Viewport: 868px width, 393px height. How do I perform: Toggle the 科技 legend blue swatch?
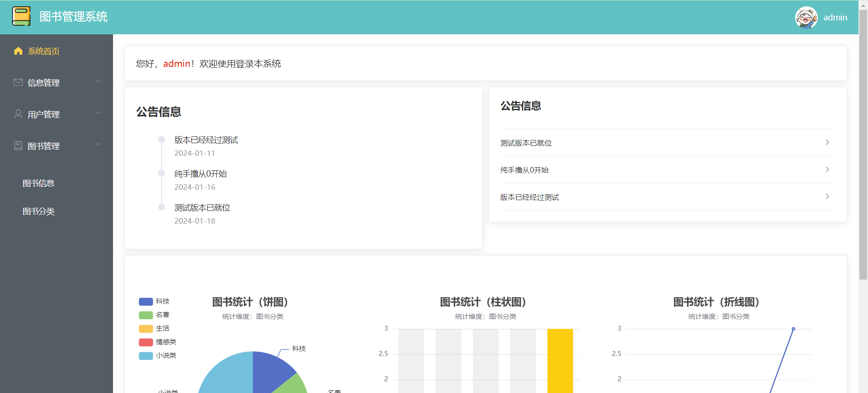(x=146, y=301)
